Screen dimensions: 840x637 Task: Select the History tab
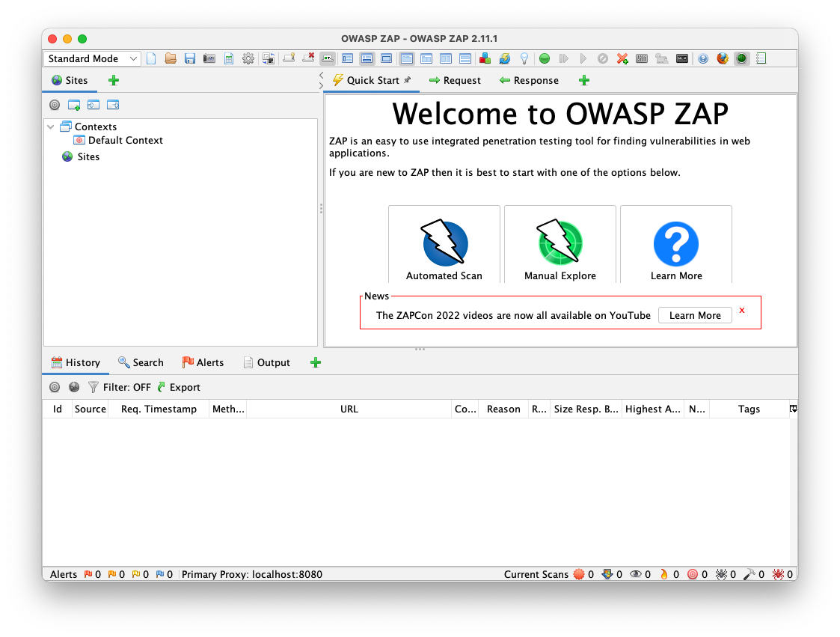point(76,362)
